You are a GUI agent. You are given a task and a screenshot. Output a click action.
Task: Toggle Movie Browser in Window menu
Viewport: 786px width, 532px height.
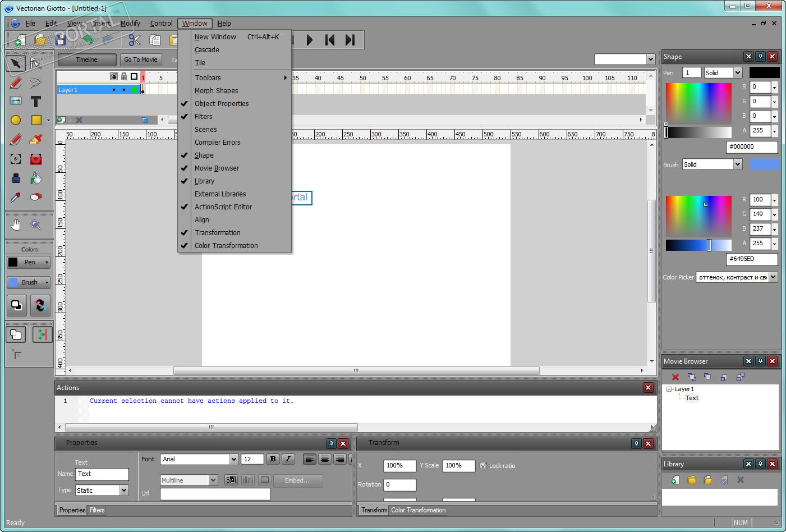[235, 168]
